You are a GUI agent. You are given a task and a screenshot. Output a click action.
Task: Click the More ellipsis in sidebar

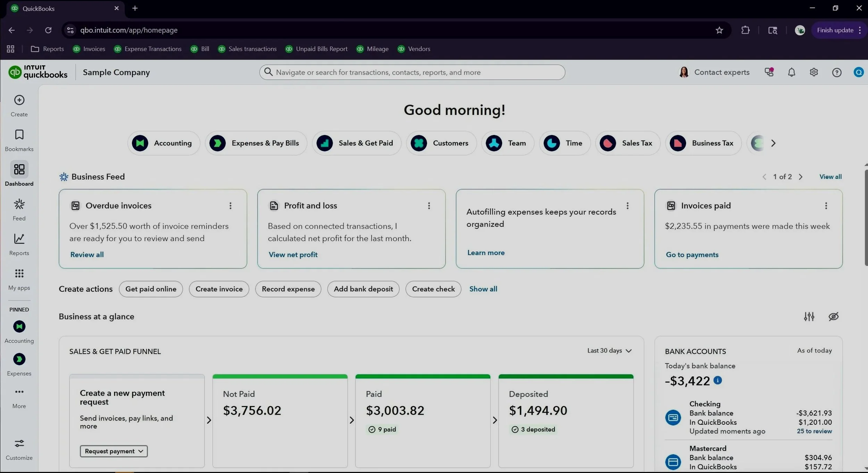pyautogui.click(x=19, y=392)
